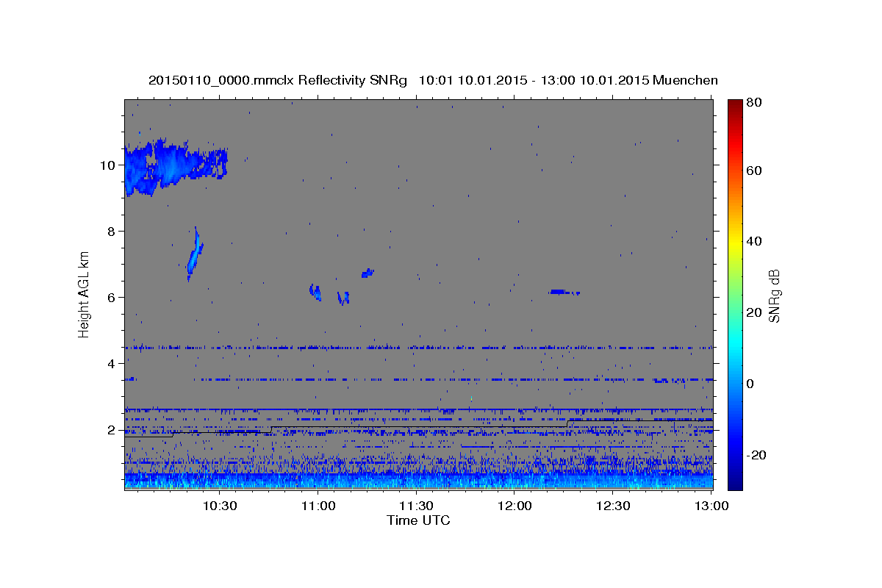Click the plot title text at top

tap(433, 80)
